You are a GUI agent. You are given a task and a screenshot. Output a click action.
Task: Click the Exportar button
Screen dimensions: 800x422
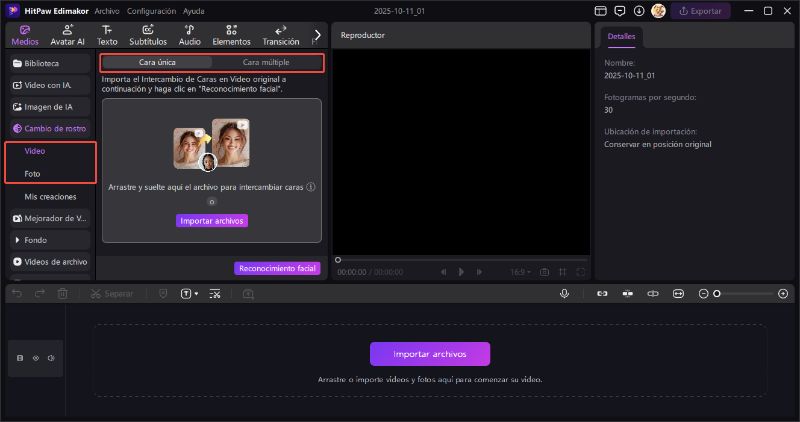coord(701,11)
